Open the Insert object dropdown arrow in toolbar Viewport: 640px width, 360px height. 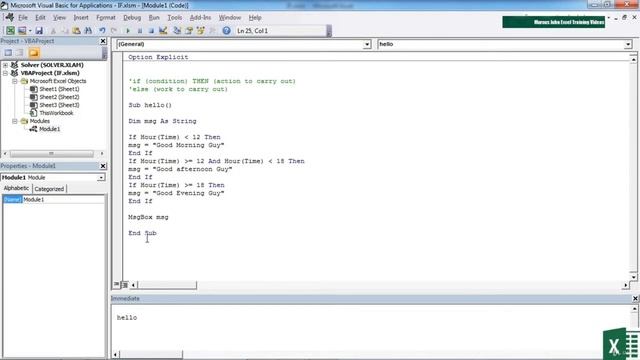[30, 31]
